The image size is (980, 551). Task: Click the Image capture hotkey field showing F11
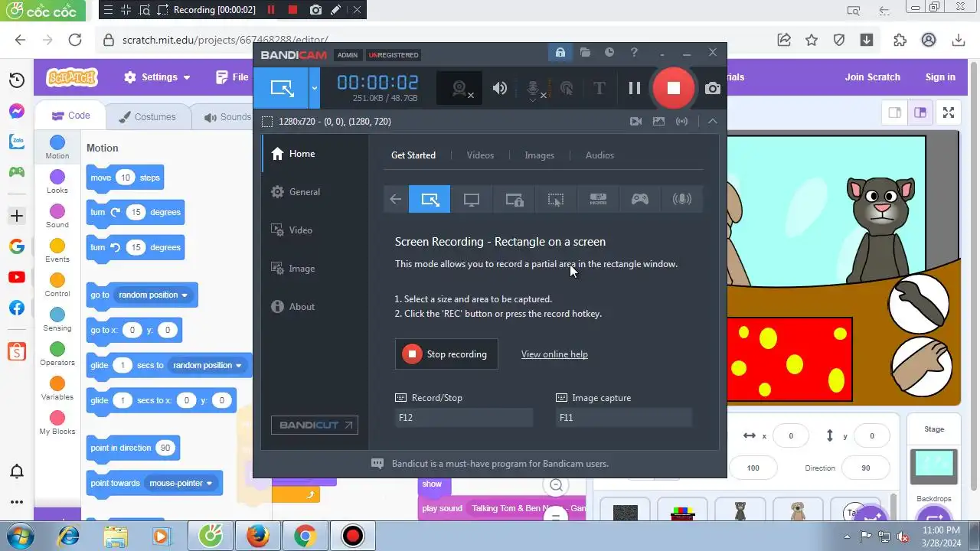tap(624, 418)
